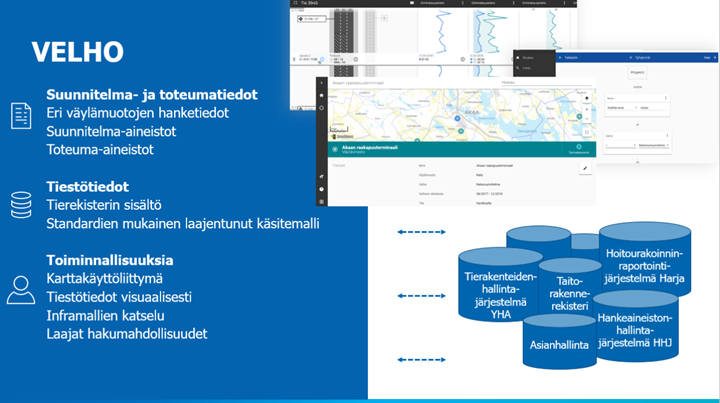
Task: Click the icon above the sidebar help icon
Action: (x=321, y=176)
